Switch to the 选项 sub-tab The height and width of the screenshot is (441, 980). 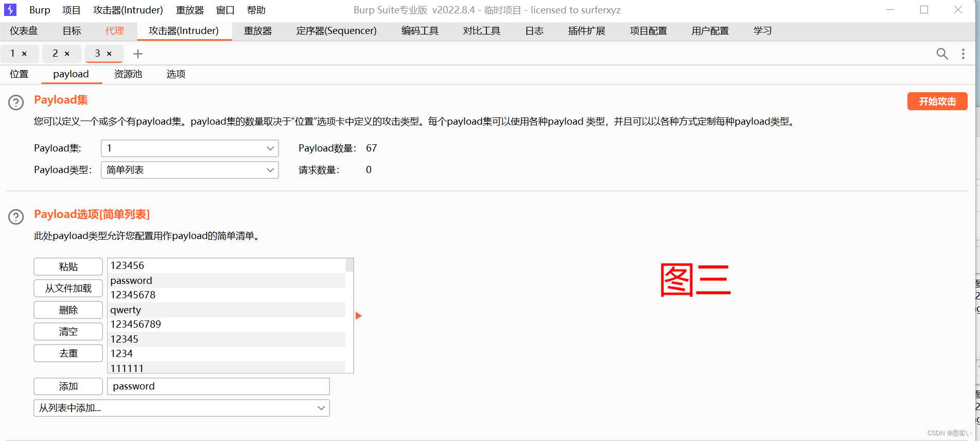click(176, 74)
